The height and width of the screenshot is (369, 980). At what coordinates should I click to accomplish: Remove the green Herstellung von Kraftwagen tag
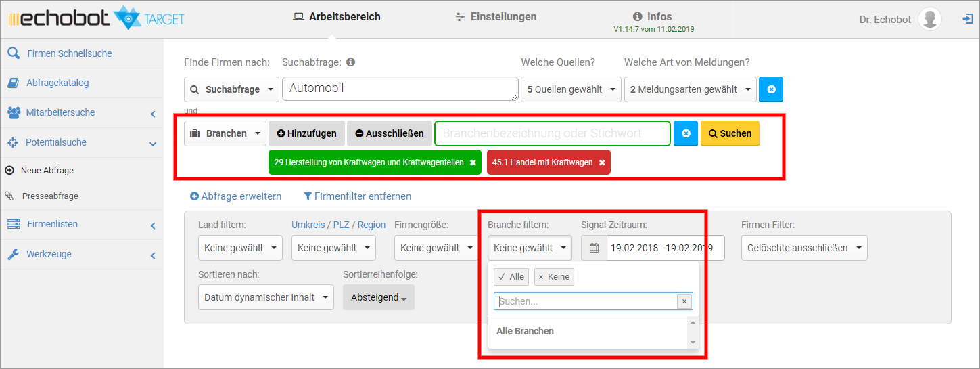click(x=473, y=162)
